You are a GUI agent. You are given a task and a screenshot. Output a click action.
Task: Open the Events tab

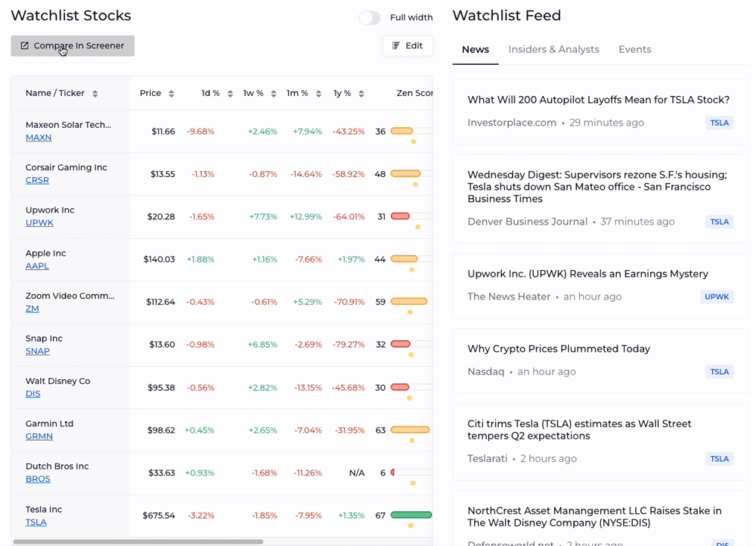point(635,49)
